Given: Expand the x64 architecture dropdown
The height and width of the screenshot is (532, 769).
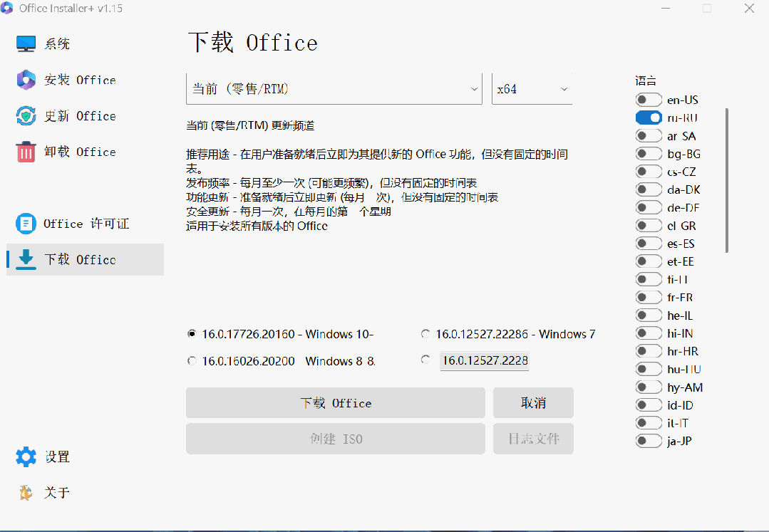Looking at the screenshot, I should (x=532, y=89).
